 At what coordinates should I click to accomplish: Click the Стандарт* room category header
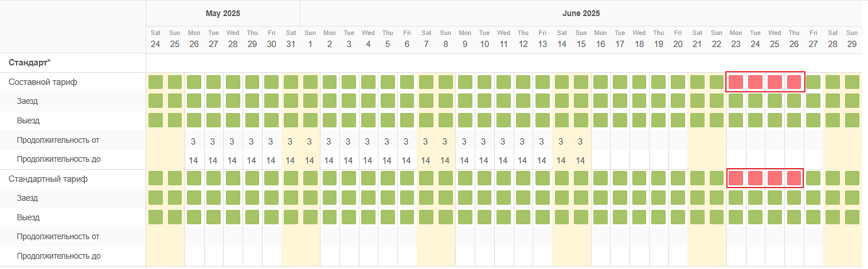(29, 62)
